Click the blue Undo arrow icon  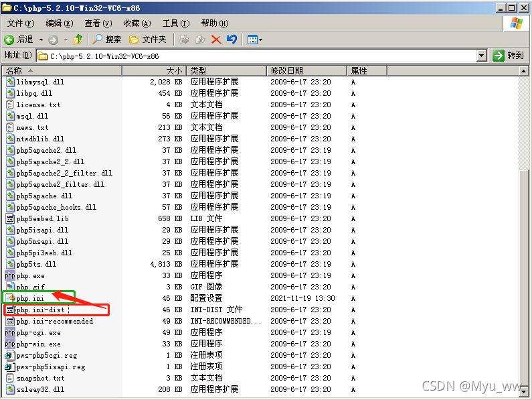[232, 40]
